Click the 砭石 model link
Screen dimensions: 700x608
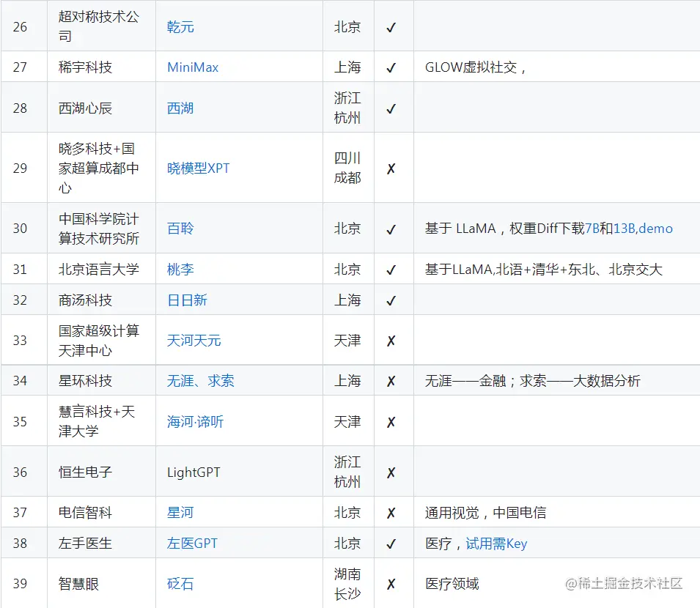tap(179, 584)
